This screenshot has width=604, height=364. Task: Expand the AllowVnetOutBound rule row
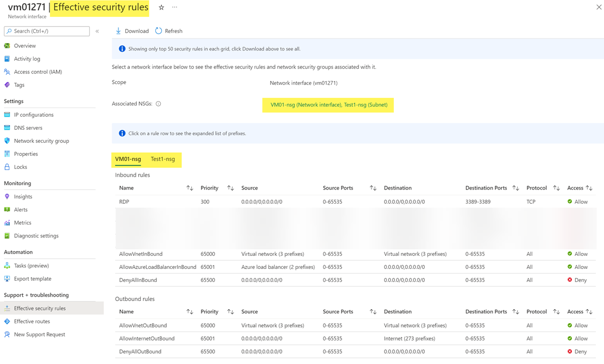tap(356, 325)
